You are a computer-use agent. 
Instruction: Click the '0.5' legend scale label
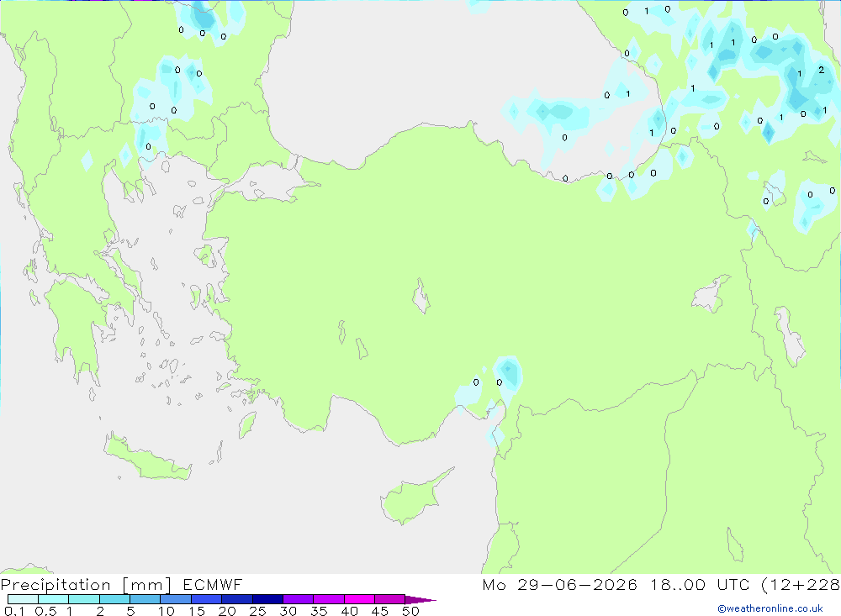[x=45, y=611]
